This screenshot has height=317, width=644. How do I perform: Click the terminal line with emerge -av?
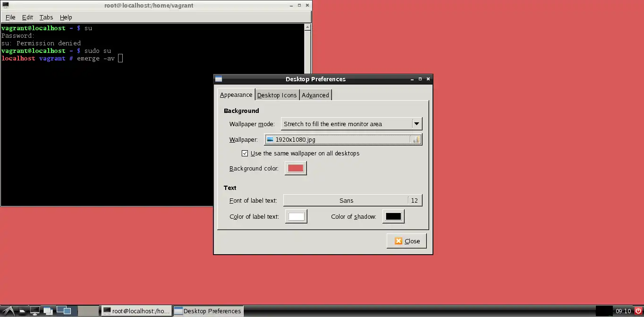62,58
